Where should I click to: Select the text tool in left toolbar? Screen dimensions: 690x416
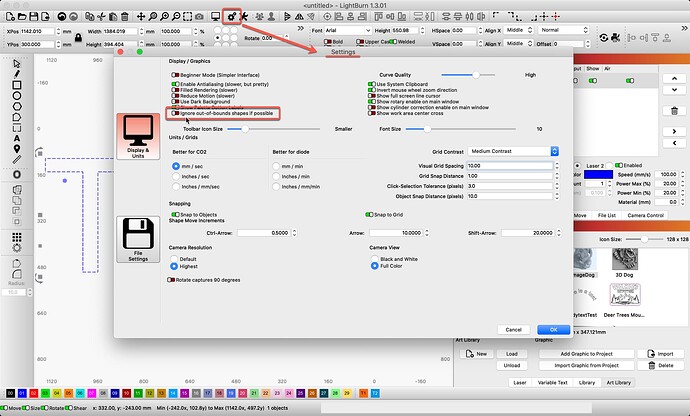(17, 148)
